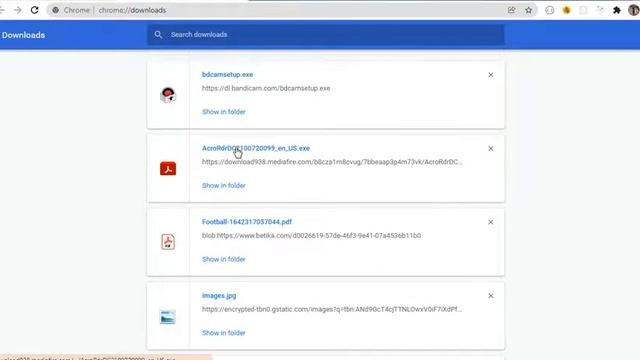This screenshot has width=640, height=360.
Task: Click the Bandicam file icon
Action: pos(168,95)
